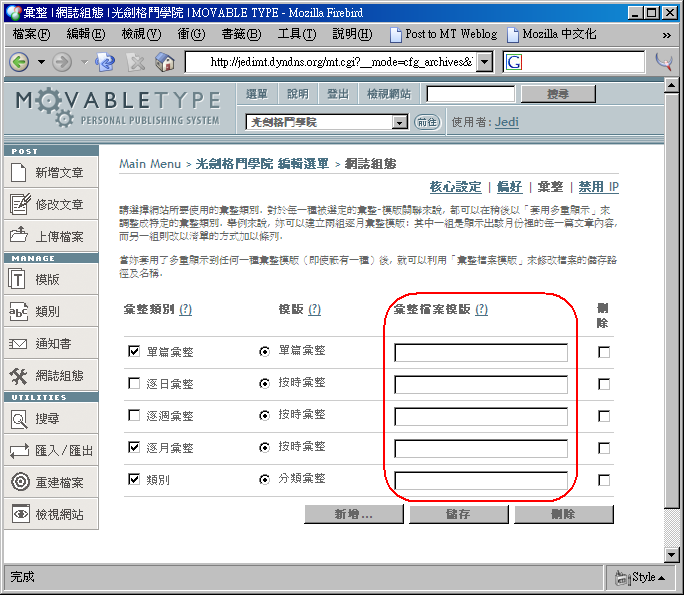Open 新增文章 new entry icon
Image resolution: width=684 pixels, height=595 pixels.
point(18,172)
